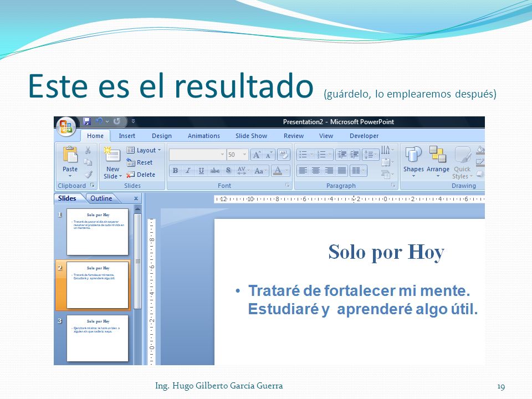The height and width of the screenshot is (399, 532).
Task: Open the Animations tab
Action: click(203, 136)
